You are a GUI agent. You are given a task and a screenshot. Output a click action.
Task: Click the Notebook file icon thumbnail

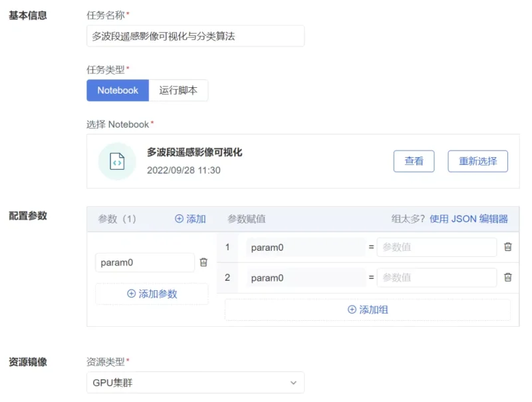pyautogui.click(x=117, y=161)
